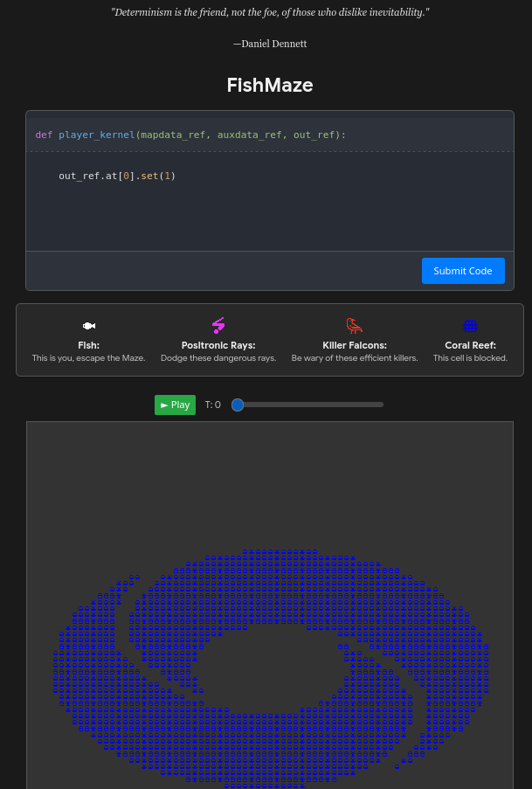Click 'This is you, escape the Maze.' text
The image size is (532, 789).
(88, 358)
